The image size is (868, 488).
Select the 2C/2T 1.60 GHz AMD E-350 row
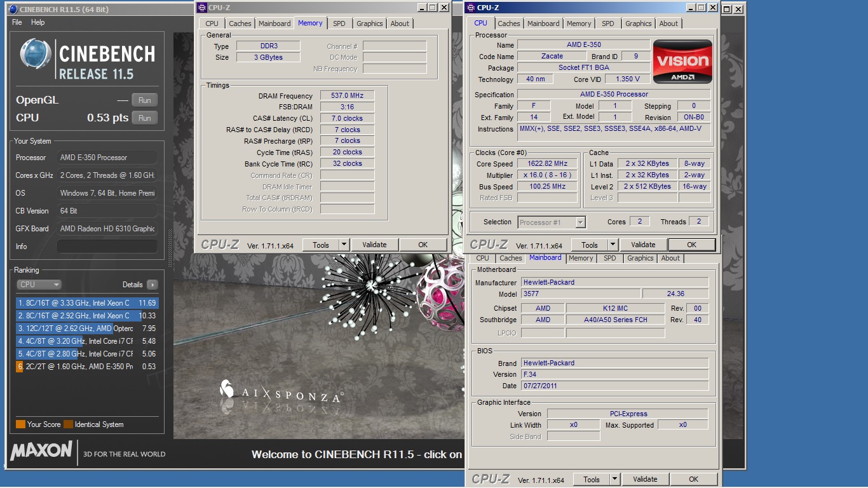coord(87,367)
